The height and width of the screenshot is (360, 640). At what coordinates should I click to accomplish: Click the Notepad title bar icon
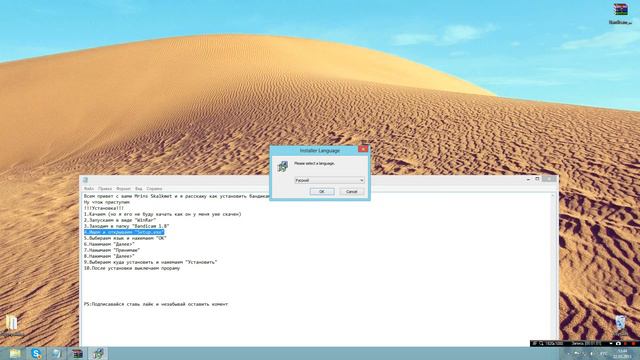coord(85,180)
